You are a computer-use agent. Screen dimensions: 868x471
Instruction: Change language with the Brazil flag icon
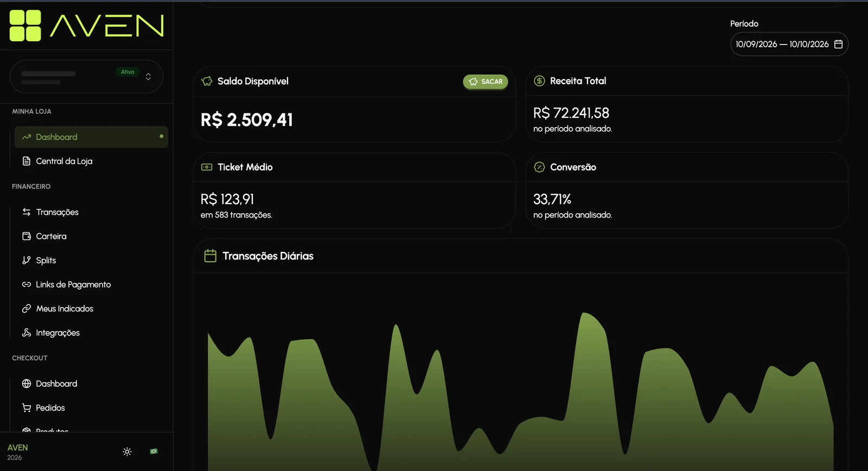[x=154, y=451]
